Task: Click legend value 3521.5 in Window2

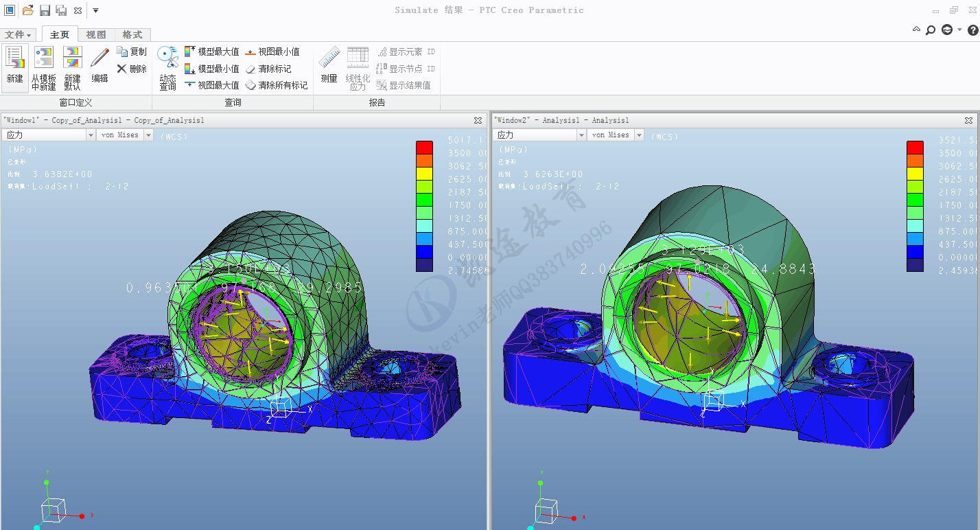Action: pyautogui.click(x=957, y=141)
